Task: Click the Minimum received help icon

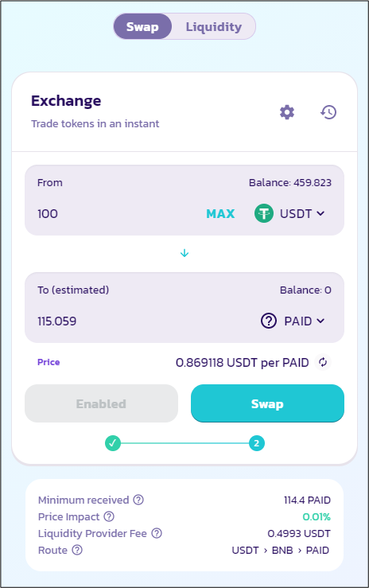Action: (138, 500)
